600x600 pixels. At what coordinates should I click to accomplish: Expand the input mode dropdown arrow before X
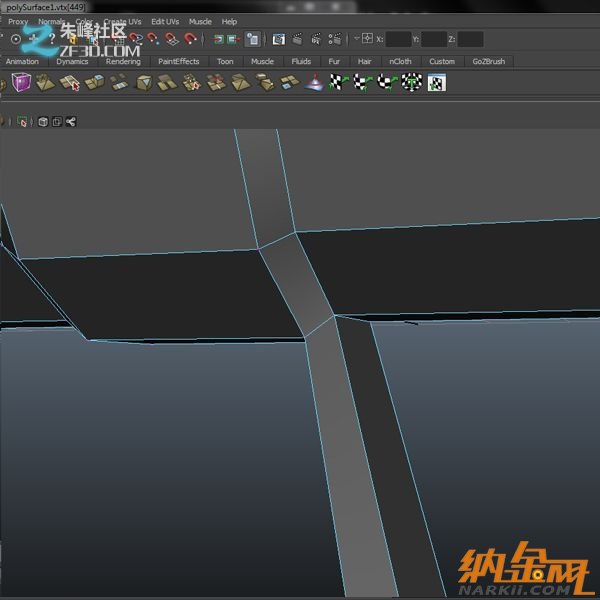coord(357,39)
